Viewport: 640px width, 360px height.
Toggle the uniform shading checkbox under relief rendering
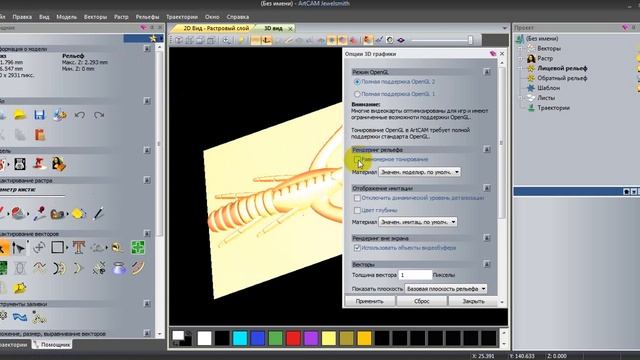pyautogui.click(x=357, y=160)
